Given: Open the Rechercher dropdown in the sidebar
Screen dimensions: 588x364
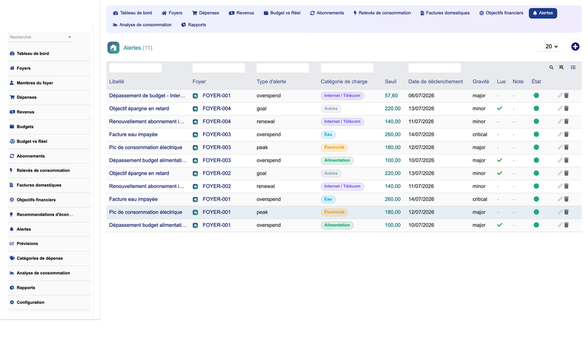Looking at the screenshot, I should [40, 37].
